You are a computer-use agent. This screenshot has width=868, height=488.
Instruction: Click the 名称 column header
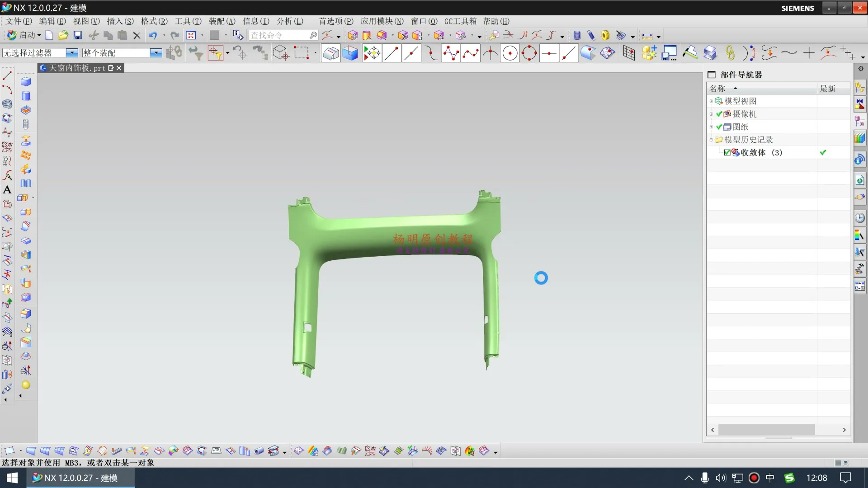pos(717,89)
